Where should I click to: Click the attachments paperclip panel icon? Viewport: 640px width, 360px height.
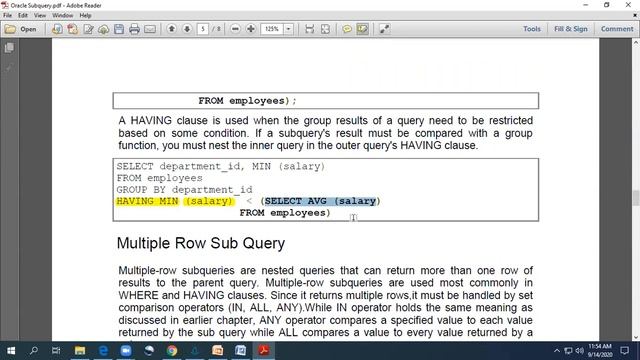(9, 67)
